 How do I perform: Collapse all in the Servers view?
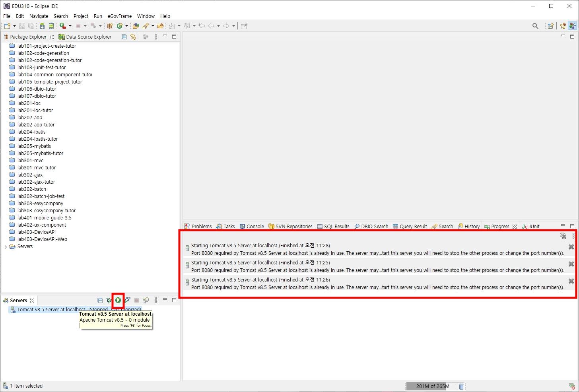(100, 301)
